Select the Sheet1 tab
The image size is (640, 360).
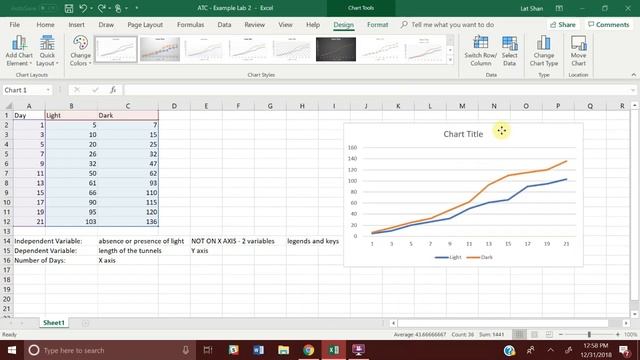[x=54, y=322]
